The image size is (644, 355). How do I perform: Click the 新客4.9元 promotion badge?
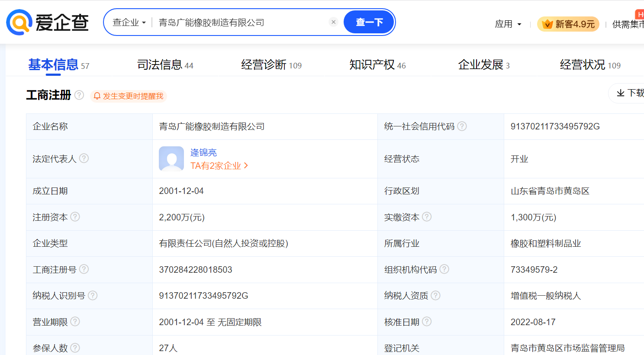tap(568, 24)
